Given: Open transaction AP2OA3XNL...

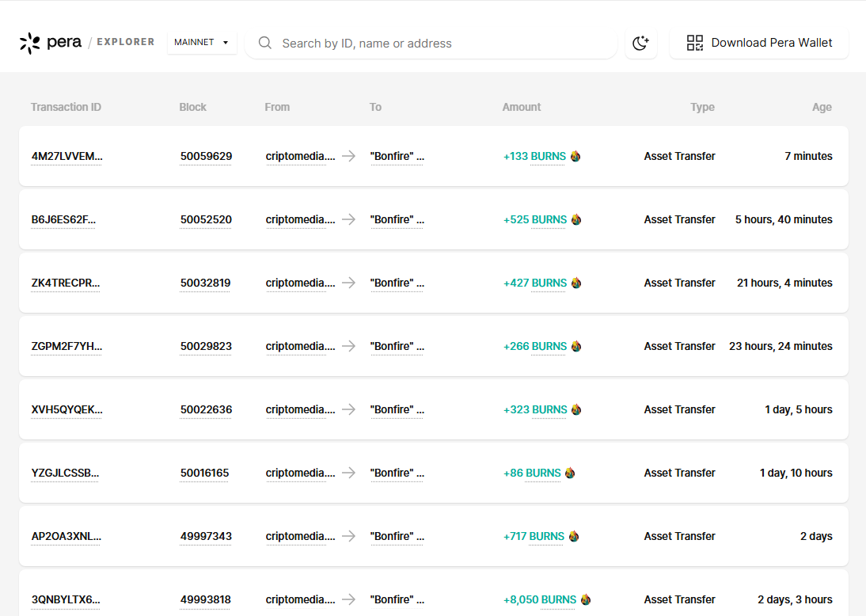Looking at the screenshot, I should point(66,537).
